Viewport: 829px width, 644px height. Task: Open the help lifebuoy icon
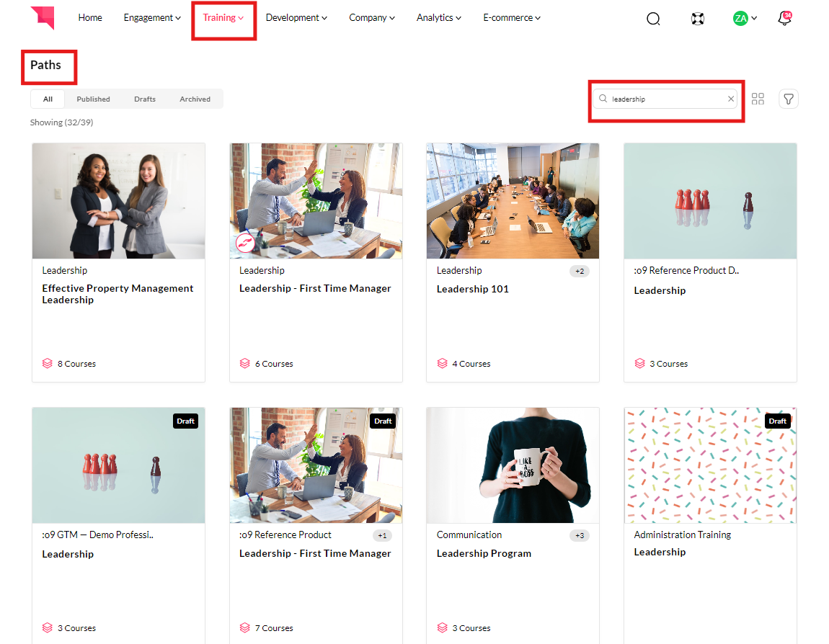[x=697, y=19]
